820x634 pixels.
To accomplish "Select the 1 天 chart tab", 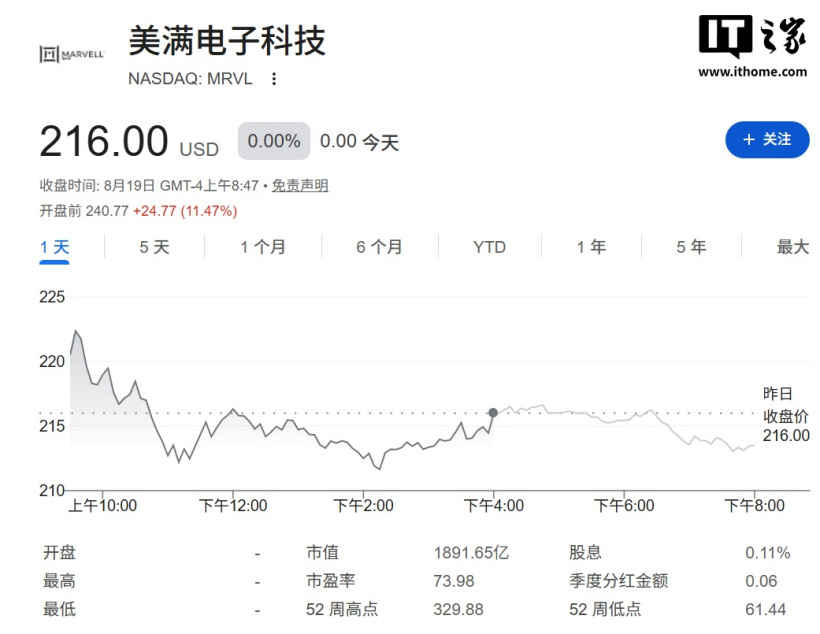I will click(x=54, y=247).
